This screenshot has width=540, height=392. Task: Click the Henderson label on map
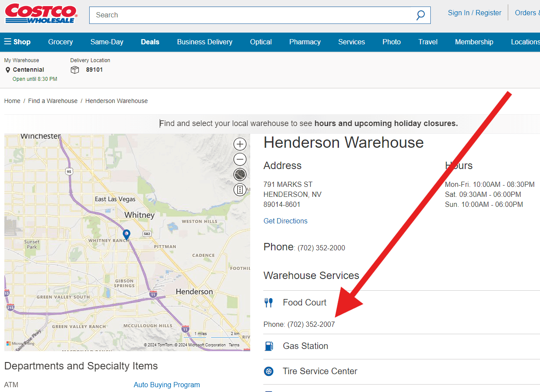click(194, 292)
